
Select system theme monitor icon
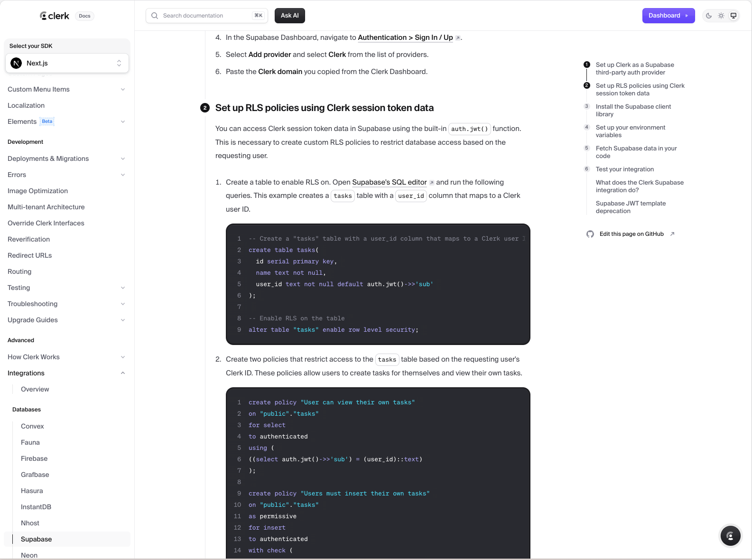point(733,16)
